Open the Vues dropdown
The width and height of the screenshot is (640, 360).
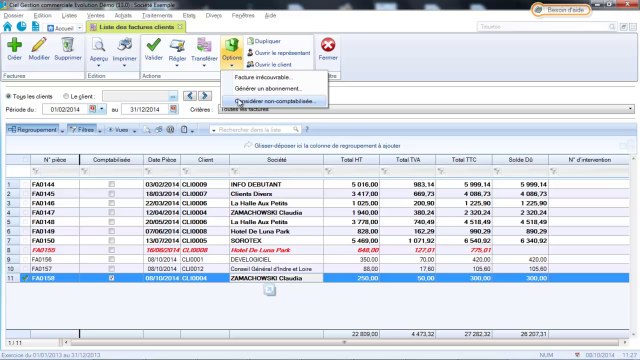tap(121, 130)
